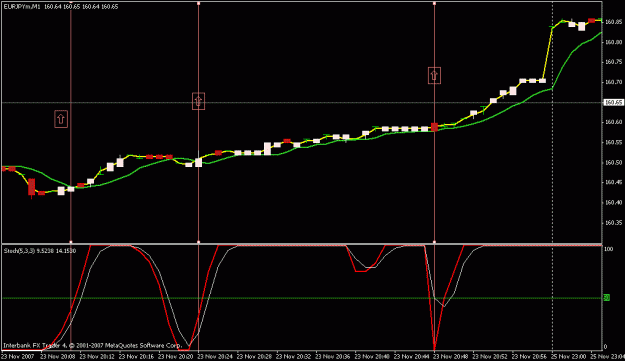Select the up-arrow object near 20:24
The image size is (625, 361).
199,101
